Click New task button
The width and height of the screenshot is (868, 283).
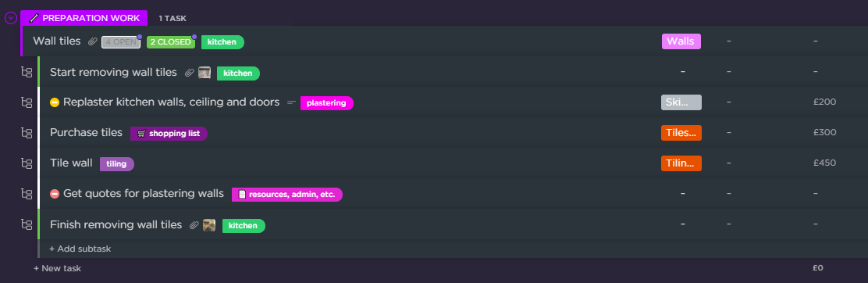[57, 269]
